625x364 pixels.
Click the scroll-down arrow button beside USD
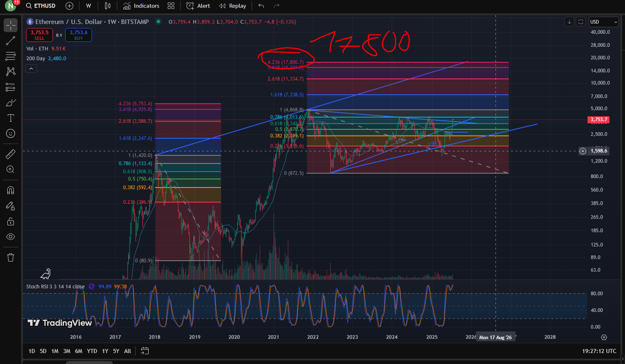(569, 22)
